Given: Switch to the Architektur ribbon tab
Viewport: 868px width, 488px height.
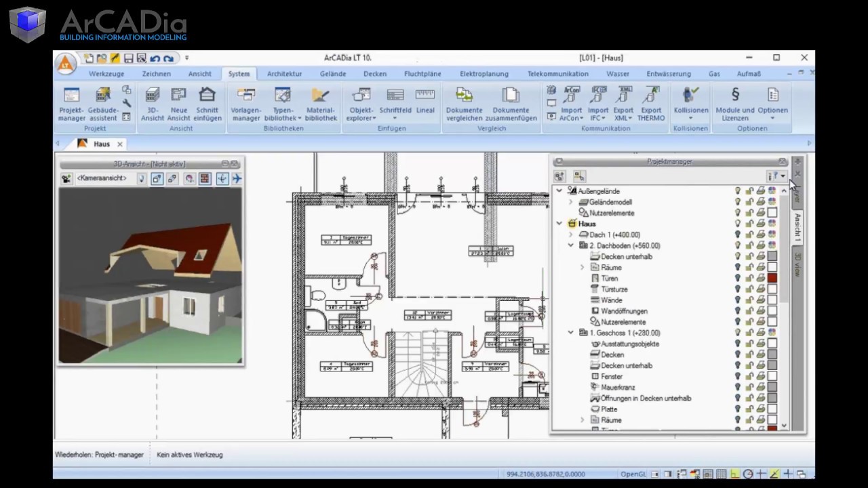Looking at the screenshot, I should tap(285, 74).
